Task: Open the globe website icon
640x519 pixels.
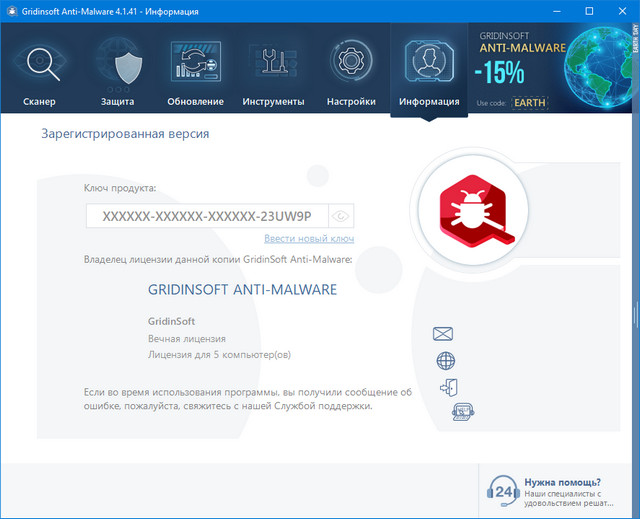Action: pos(446,361)
